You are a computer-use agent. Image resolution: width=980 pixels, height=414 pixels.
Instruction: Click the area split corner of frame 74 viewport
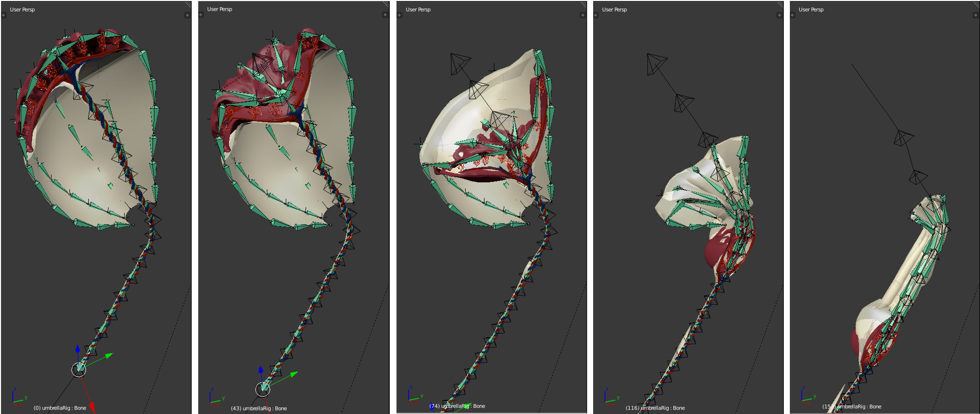[x=584, y=4]
